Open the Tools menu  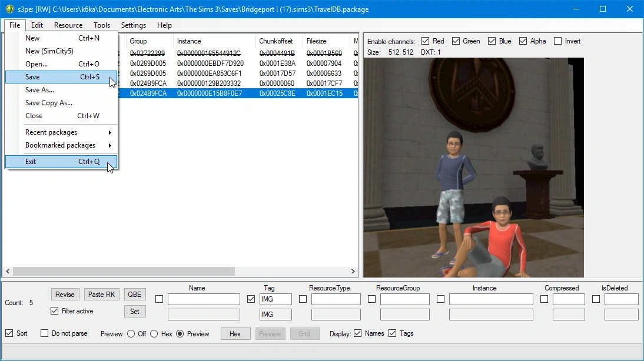point(102,25)
